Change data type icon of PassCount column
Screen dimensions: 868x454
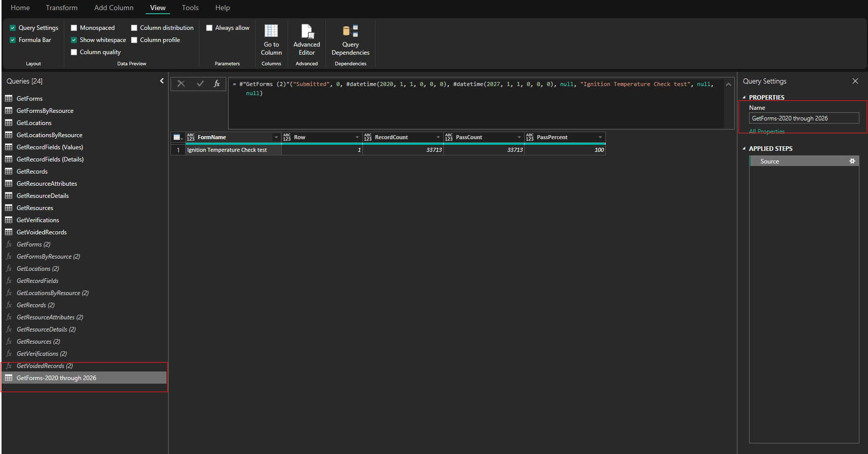449,137
